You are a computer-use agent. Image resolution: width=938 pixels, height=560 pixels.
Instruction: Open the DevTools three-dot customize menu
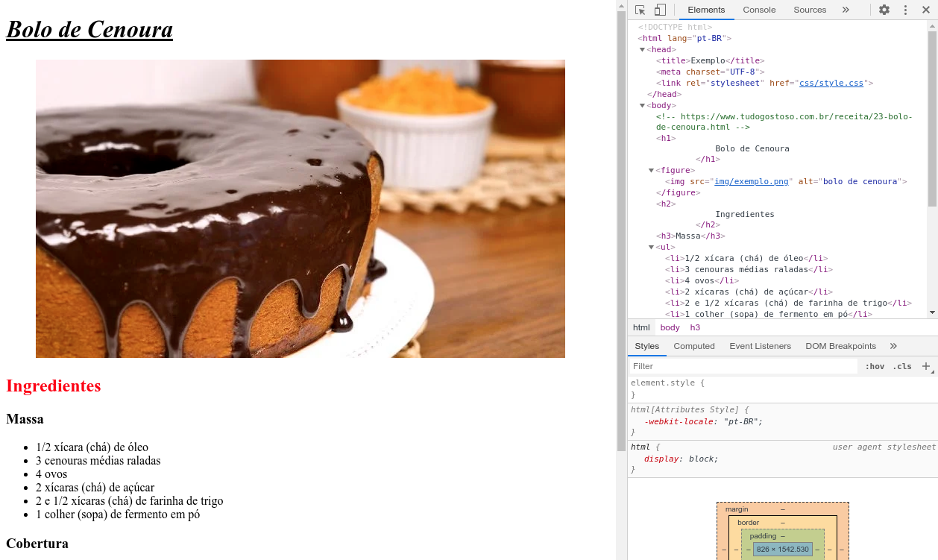pos(905,10)
